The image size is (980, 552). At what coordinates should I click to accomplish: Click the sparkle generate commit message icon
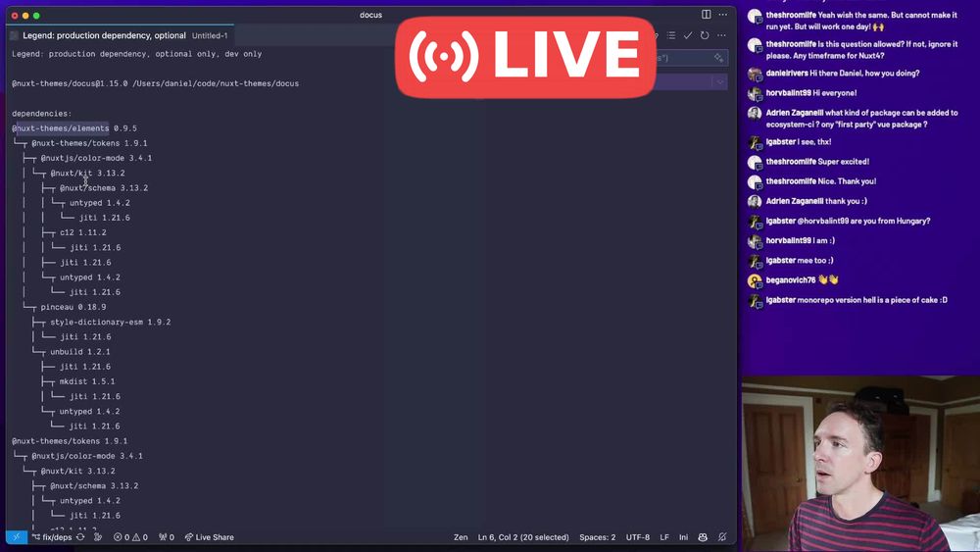click(718, 58)
